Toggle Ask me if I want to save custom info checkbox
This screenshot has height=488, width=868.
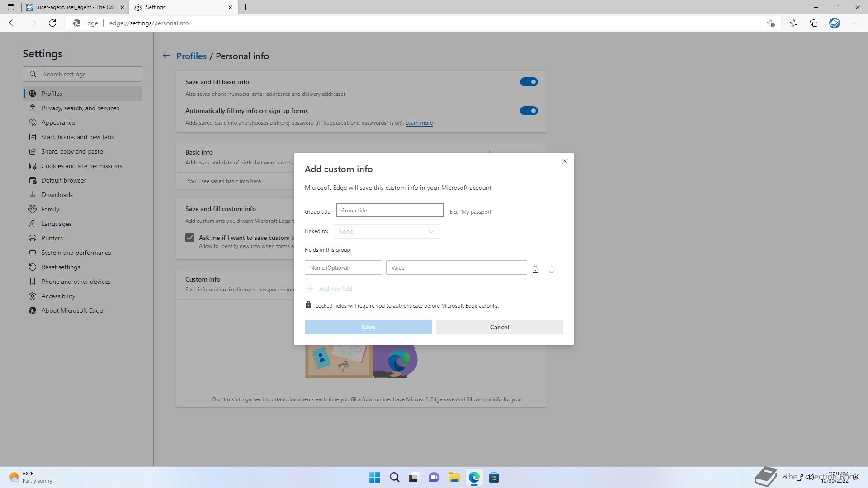(190, 238)
